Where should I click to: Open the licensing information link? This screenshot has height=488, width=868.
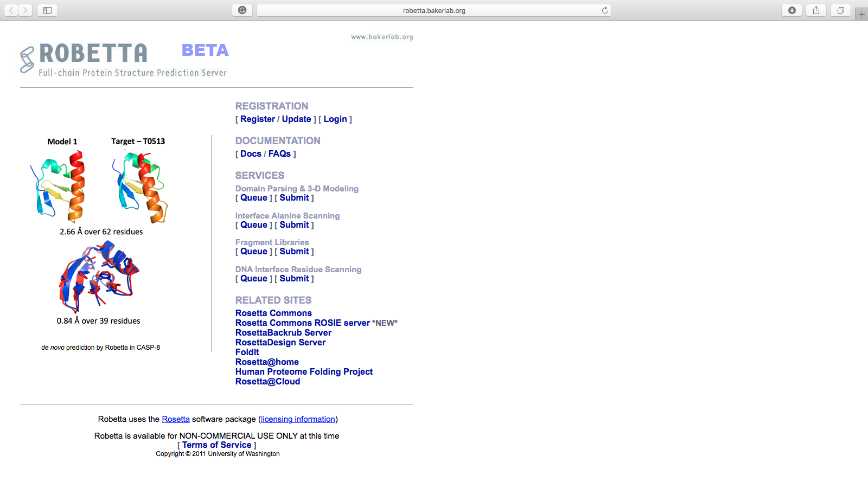coord(298,419)
